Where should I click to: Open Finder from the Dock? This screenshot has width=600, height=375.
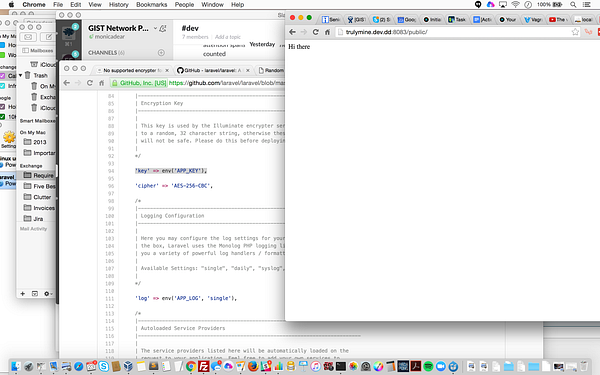16,367
